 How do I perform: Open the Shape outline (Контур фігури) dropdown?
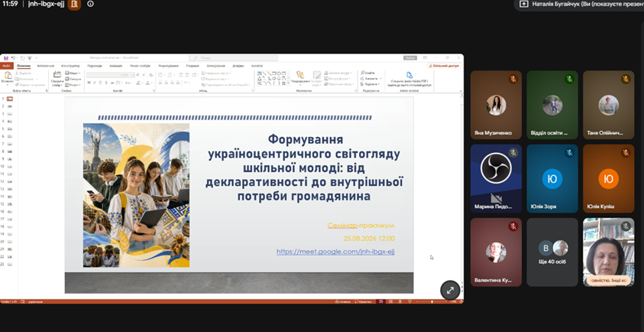(337, 79)
